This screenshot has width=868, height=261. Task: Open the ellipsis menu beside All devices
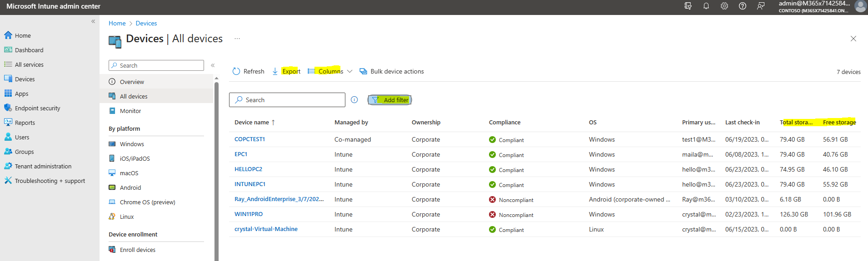tap(237, 39)
